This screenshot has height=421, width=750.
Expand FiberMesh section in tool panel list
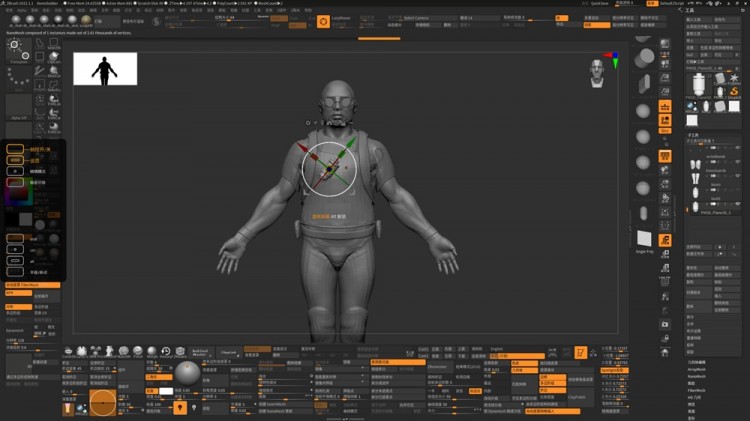click(696, 390)
